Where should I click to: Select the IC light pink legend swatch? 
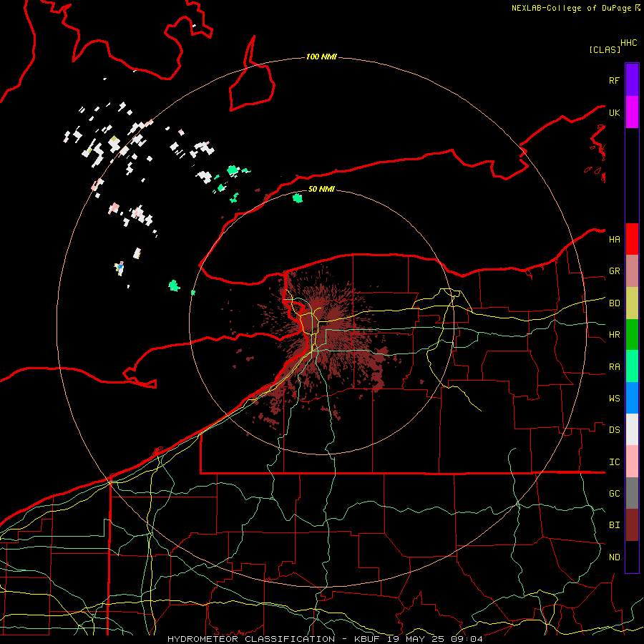pyautogui.click(x=632, y=462)
